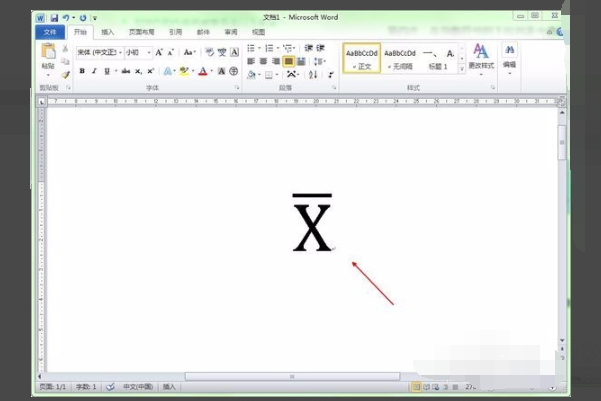
Task: Expand the bullet list dropdown arrow
Action: (259, 48)
